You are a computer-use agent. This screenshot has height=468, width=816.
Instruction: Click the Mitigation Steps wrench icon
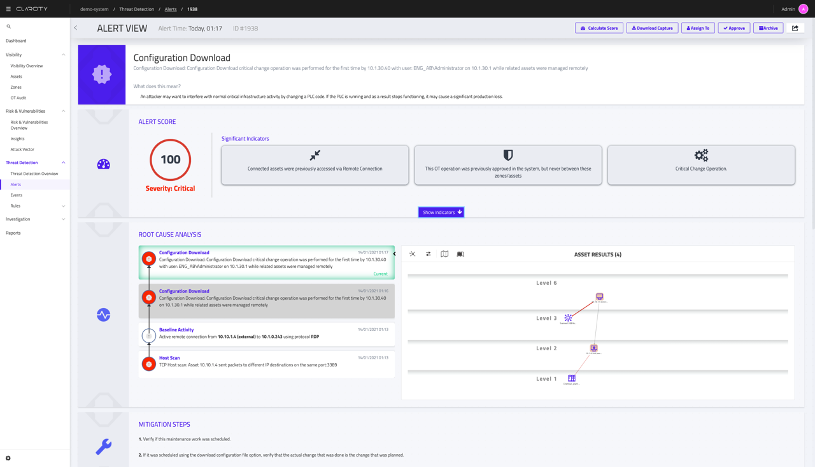[104, 447]
